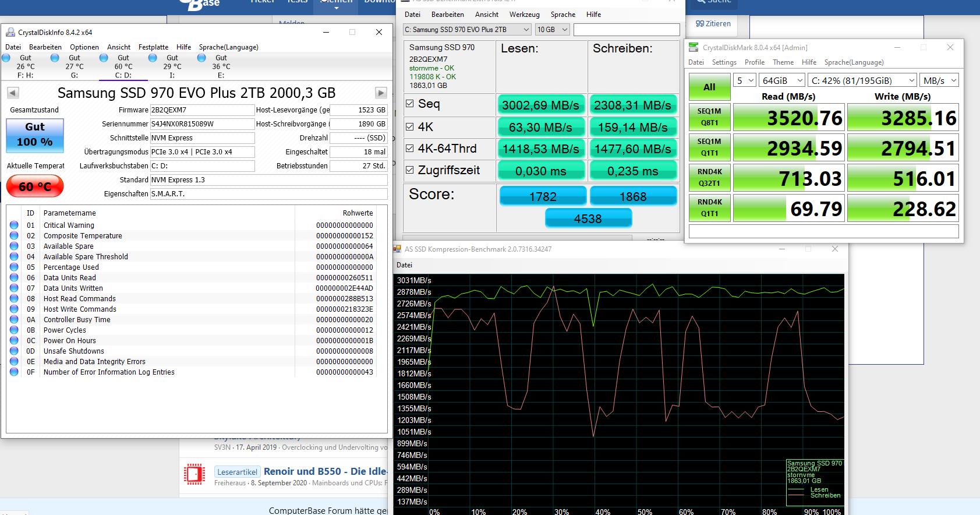Viewport: 980px width, 515px height.
Task: Click the 60 °C temperature indicator
Action: (x=35, y=186)
